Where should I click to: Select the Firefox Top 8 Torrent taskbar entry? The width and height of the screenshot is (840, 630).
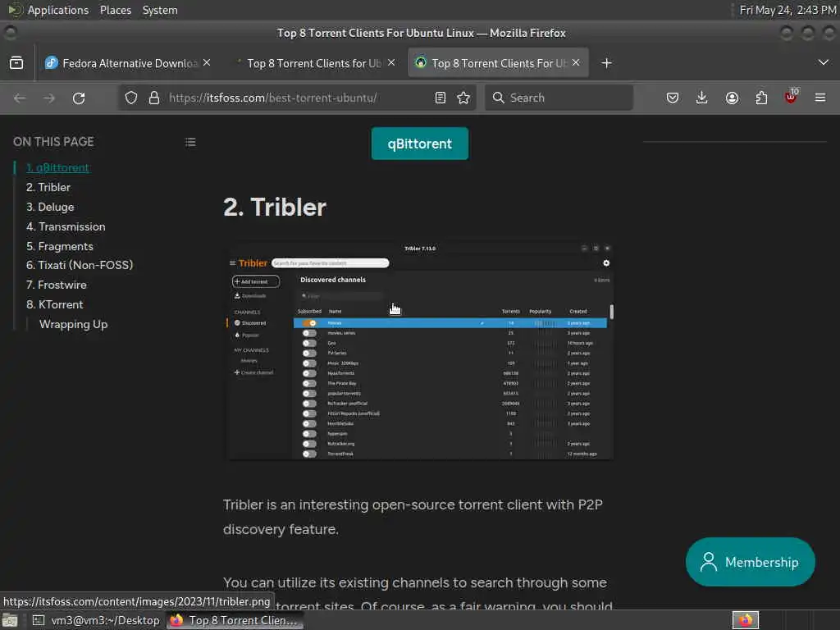(x=235, y=620)
